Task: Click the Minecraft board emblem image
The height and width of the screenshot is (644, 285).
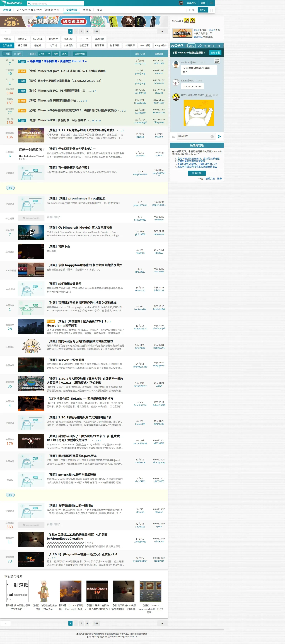Action: pos(182,33)
